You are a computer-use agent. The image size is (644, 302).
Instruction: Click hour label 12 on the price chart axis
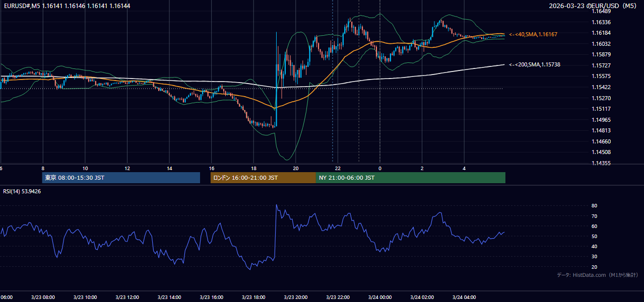pos(127,168)
